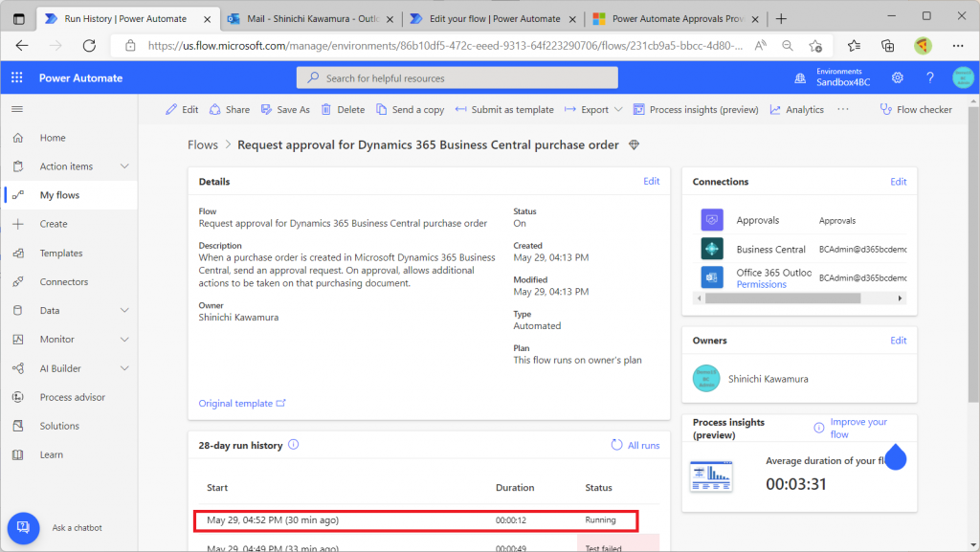Screen dimensions: 980x552
Task: Click the Approvals connection icon
Action: tap(712, 220)
